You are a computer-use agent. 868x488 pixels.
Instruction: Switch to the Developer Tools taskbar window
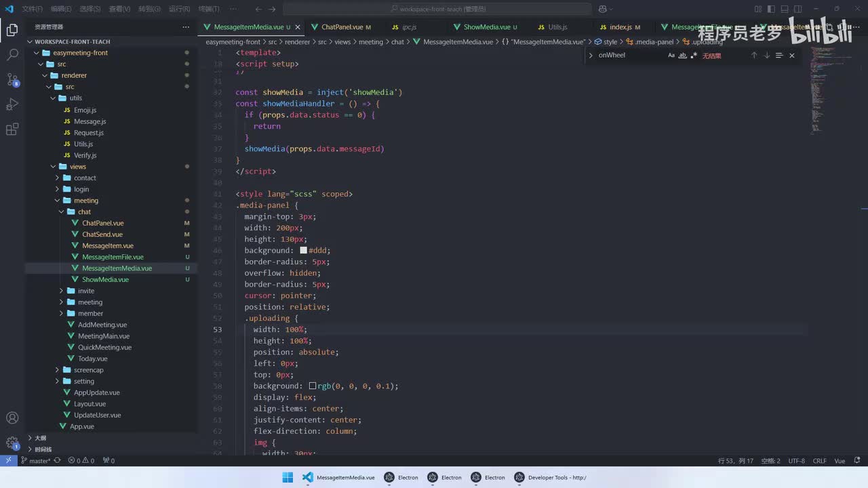click(550, 477)
